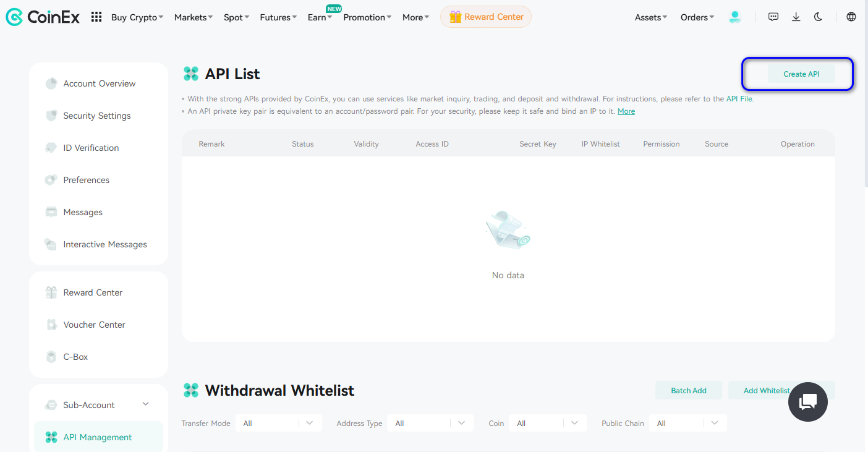The image size is (868, 452).
Task: Open the apps grid menu icon
Action: (96, 17)
